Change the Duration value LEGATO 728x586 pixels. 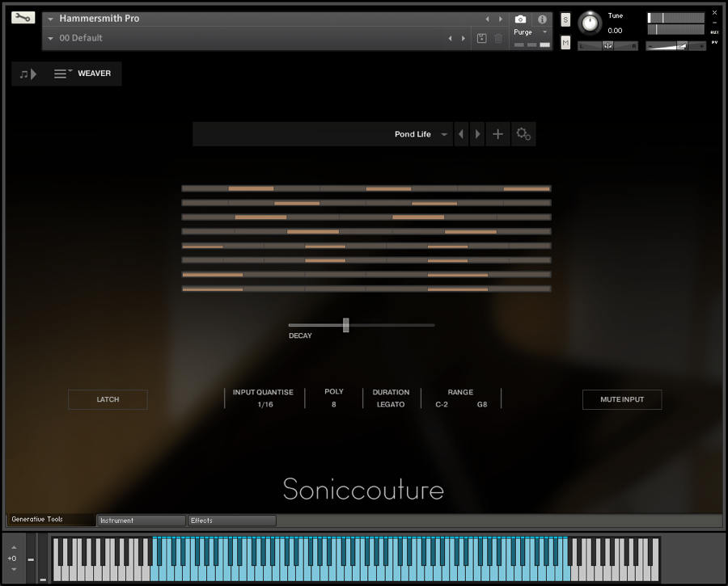point(391,405)
